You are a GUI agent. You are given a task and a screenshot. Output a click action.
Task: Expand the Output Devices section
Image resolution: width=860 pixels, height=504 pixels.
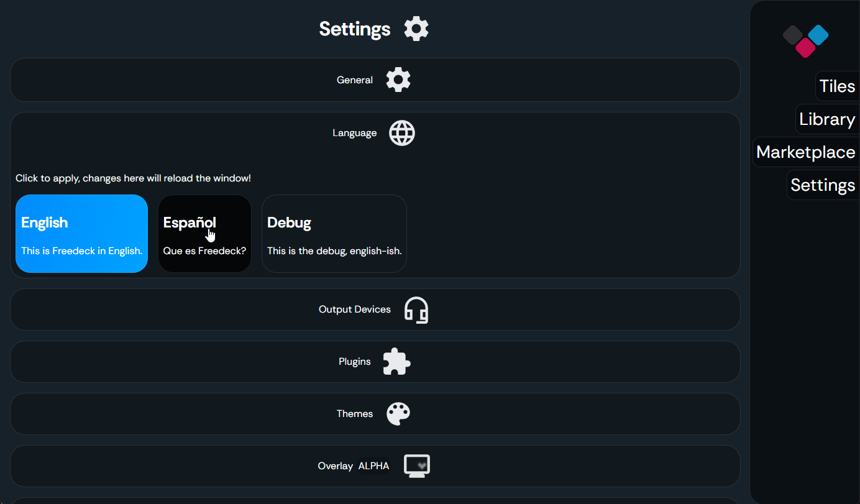(x=375, y=309)
